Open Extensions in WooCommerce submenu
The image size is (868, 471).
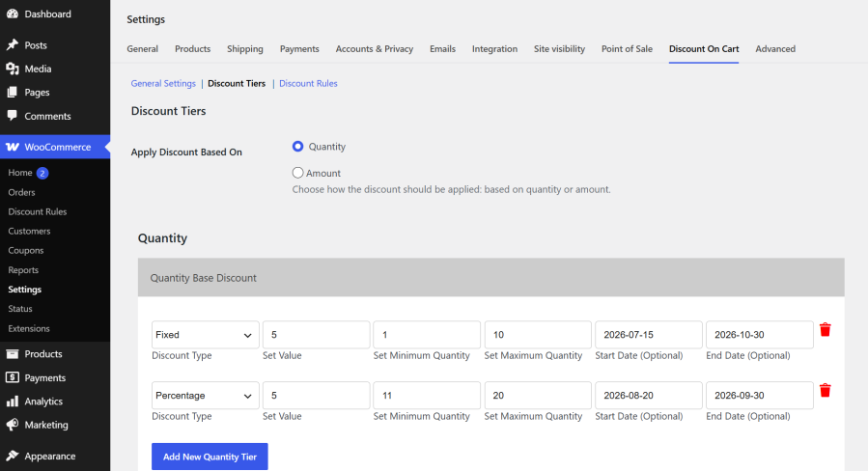tap(29, 328)
